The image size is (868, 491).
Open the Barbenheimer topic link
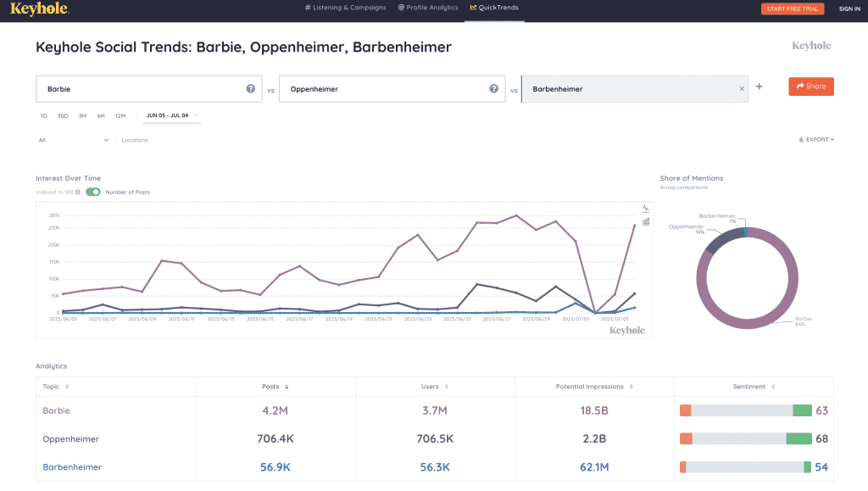[72, 467]
